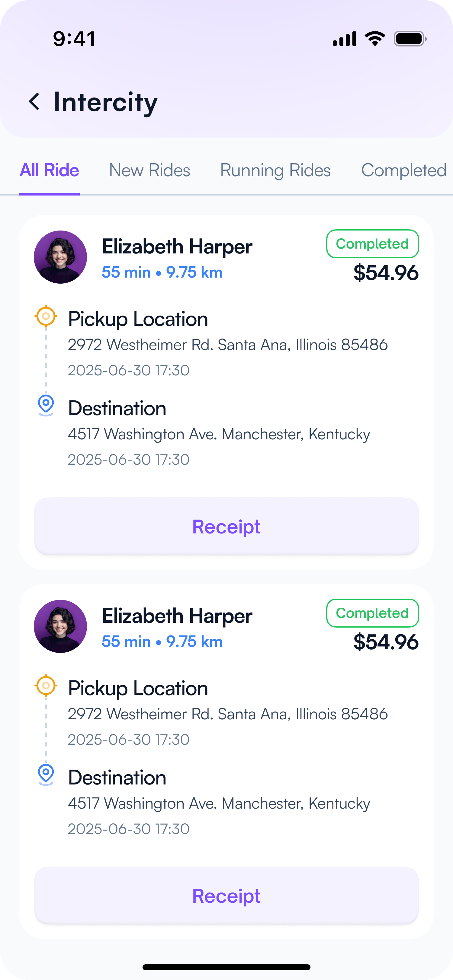
Task: Tap the blue destination pin in first ride
Action: (46, 405)
